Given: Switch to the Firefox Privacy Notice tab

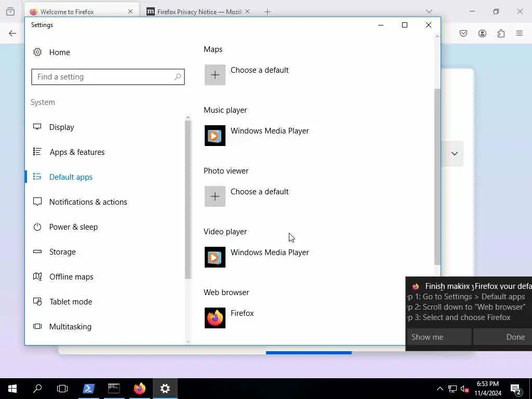Looking at the screenshot, I should pos(198,12).
